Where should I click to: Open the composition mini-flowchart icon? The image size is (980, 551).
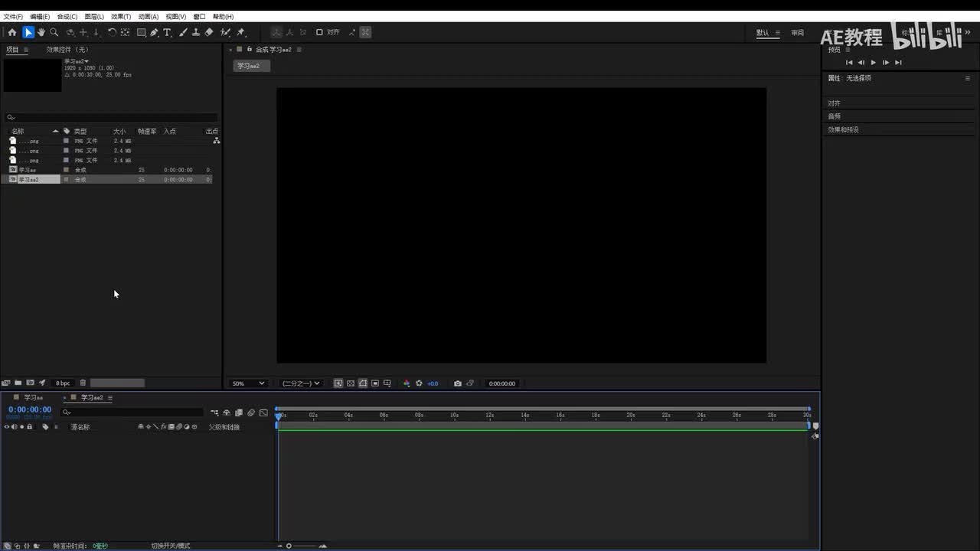pyautogui.click(x=214, y=412)
